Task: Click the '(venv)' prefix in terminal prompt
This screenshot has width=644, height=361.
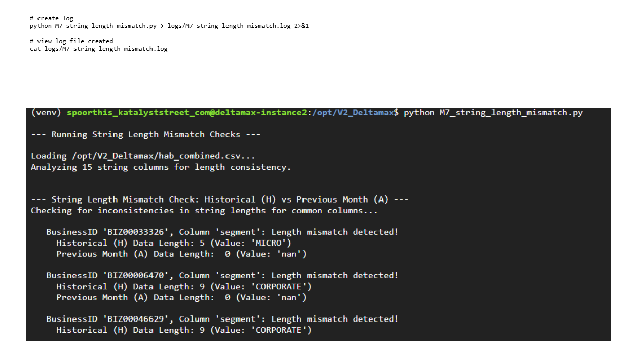Action: (x=46, y=112)
